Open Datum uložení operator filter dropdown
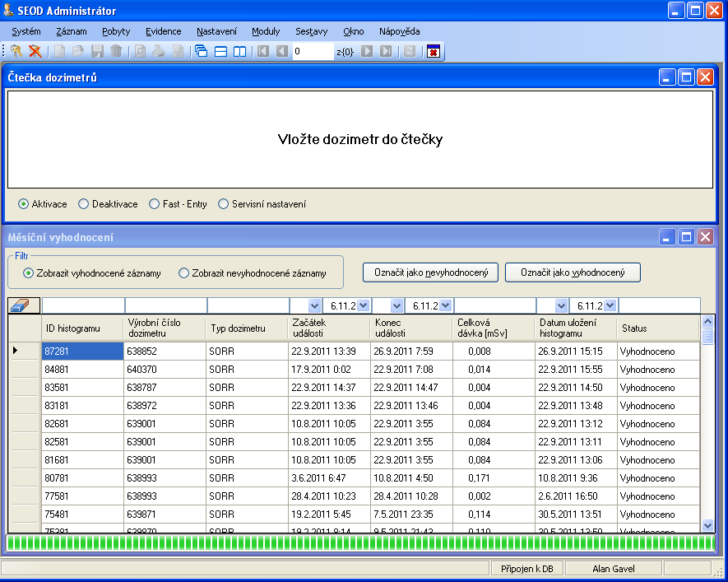Image resolution: width=728 pixels, height=582 pixels. (x=561, y=305)
